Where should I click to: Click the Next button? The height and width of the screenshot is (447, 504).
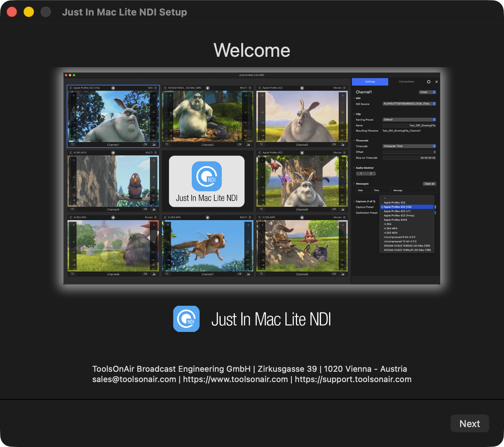(x=470, y=423)
